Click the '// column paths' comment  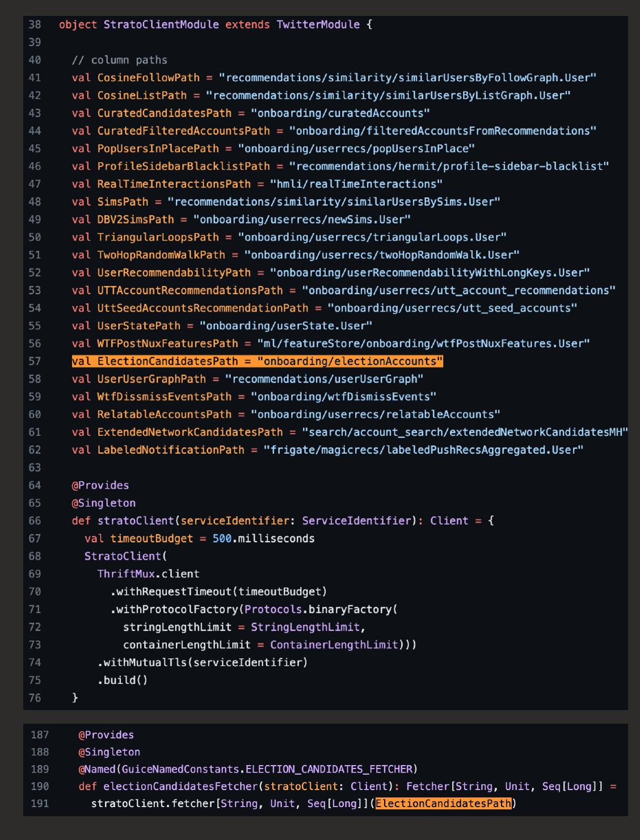click(x=119, y=60)
